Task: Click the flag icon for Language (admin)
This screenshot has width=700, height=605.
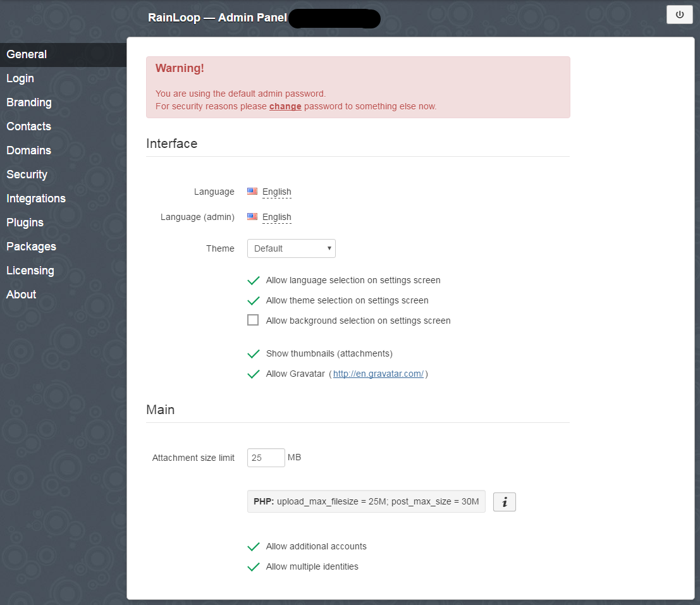Action: click(x=252, y=217)
